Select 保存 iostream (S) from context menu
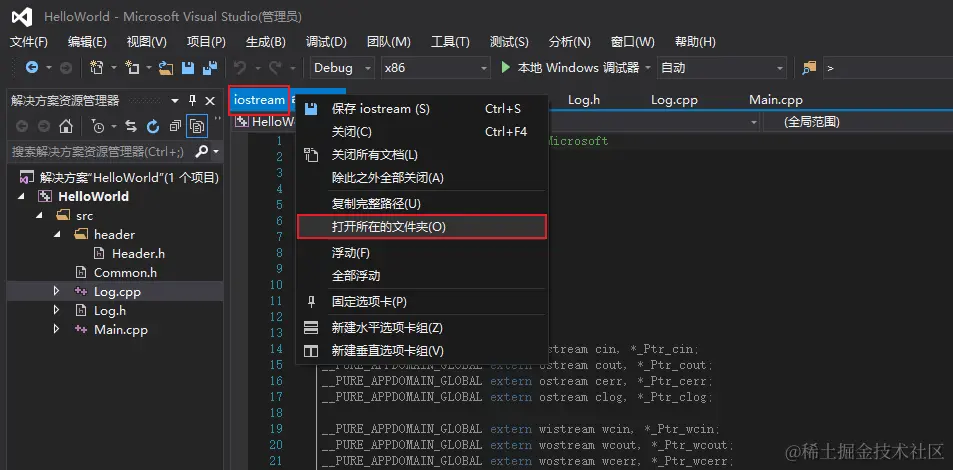The height and width of the screenshot is (470, 953). [422, 109]
